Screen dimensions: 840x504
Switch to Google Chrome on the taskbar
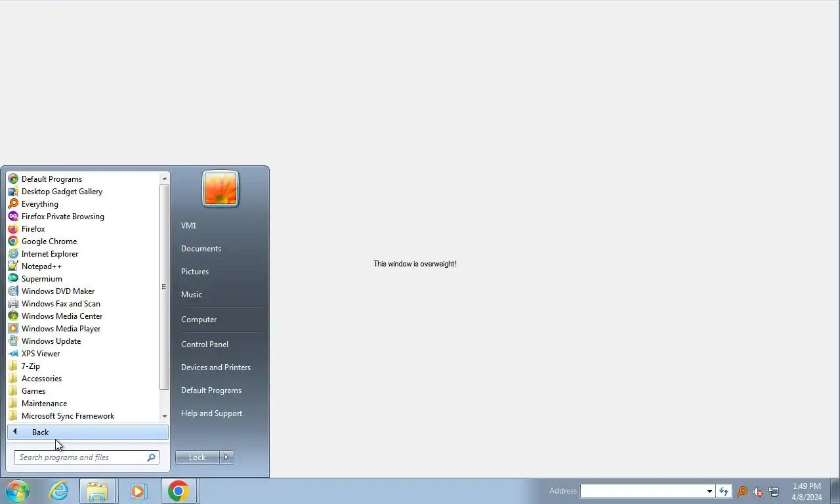coord(178,491)
